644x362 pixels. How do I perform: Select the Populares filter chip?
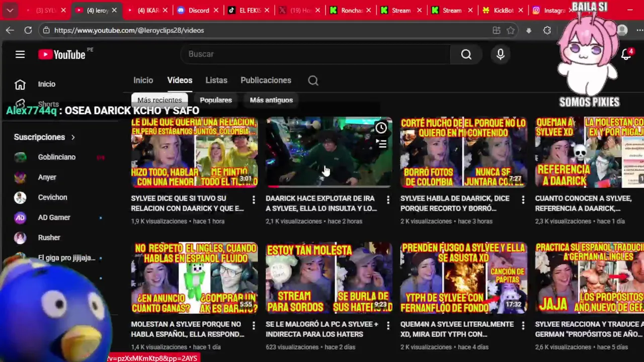pyautogui.click(x=216, y=100)
